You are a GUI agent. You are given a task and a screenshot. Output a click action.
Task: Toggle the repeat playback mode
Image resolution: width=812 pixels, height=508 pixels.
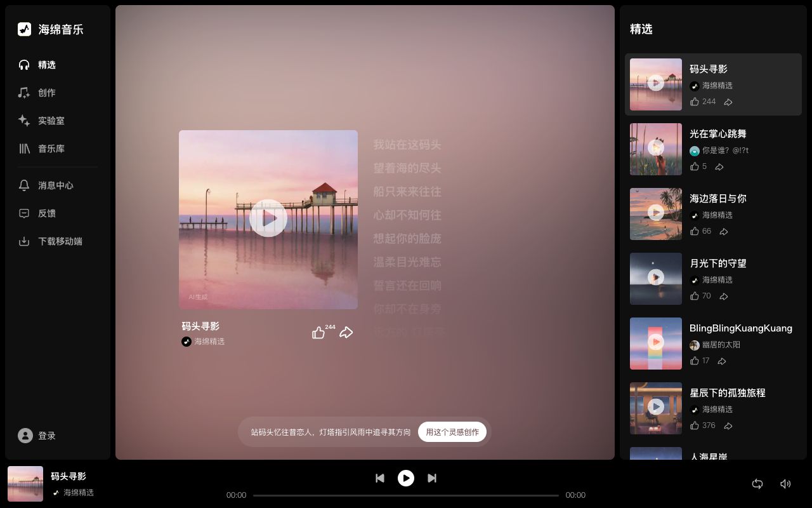[x=757, y=484]
